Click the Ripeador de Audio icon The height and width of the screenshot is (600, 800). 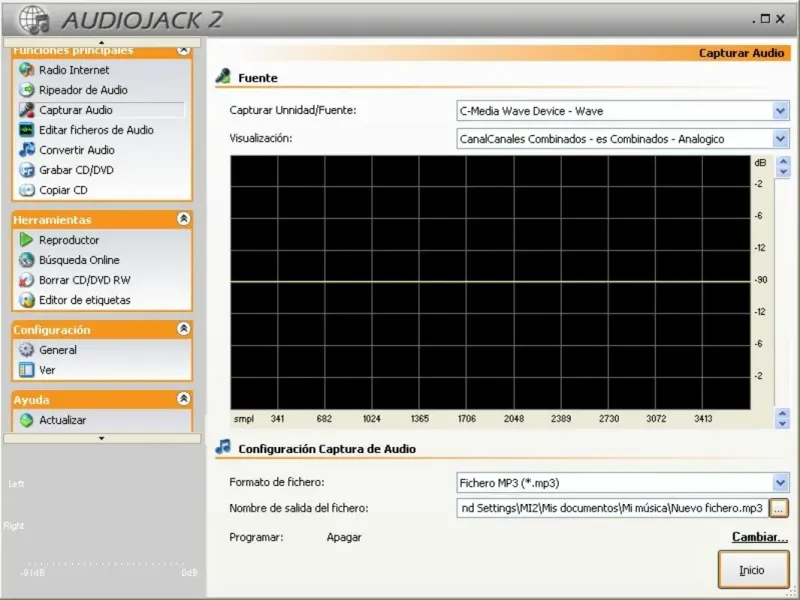(27, 90)
